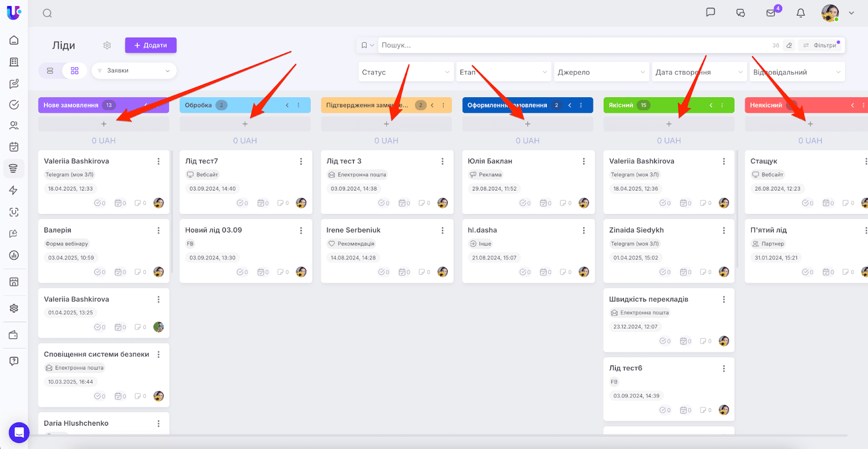The image size is (868, 449).
Task: Click the Додати button
Action: pos(151,45)
